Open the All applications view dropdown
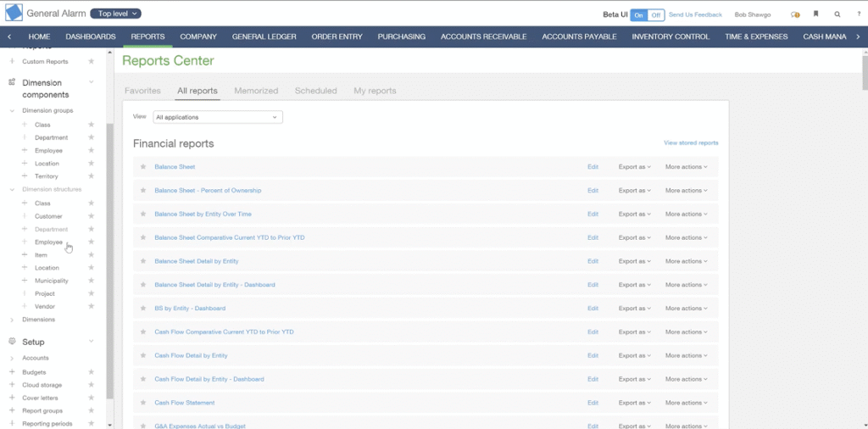 coord(218,117)
